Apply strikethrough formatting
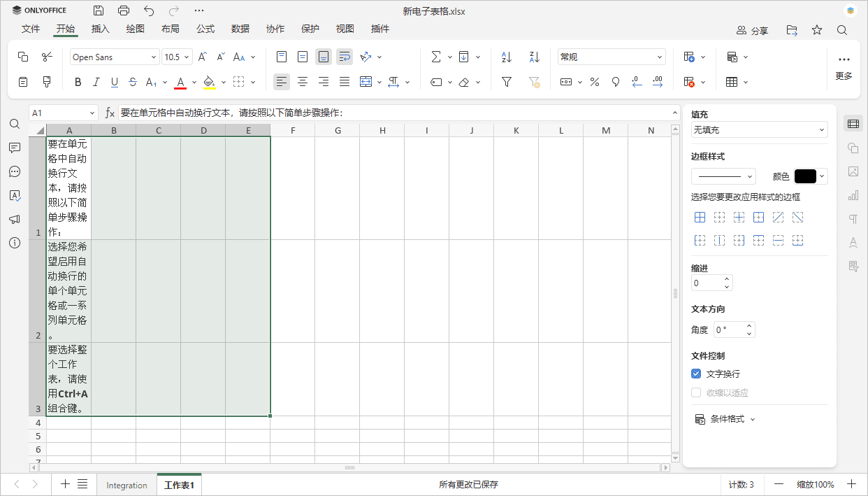 pyautogui.click(x=132, y=82)
